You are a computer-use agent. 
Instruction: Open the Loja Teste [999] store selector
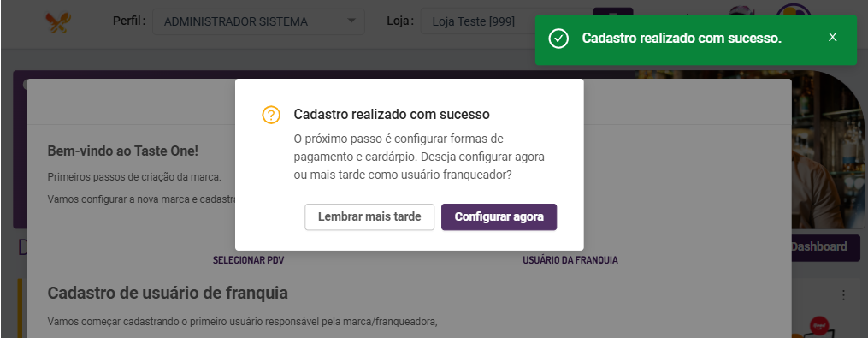pyautogui.click(x=477, y=21)
